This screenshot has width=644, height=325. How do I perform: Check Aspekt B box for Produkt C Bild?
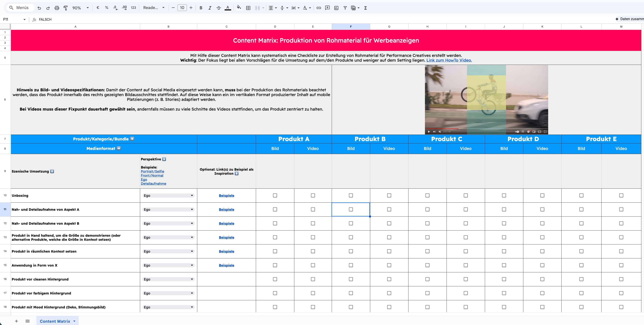[427, 223]
